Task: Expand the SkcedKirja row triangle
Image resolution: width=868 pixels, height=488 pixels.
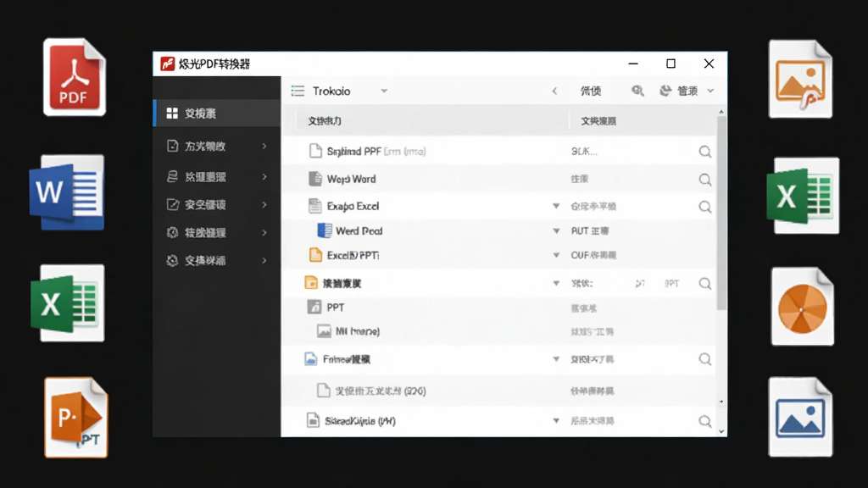Action: click(556, 421)
